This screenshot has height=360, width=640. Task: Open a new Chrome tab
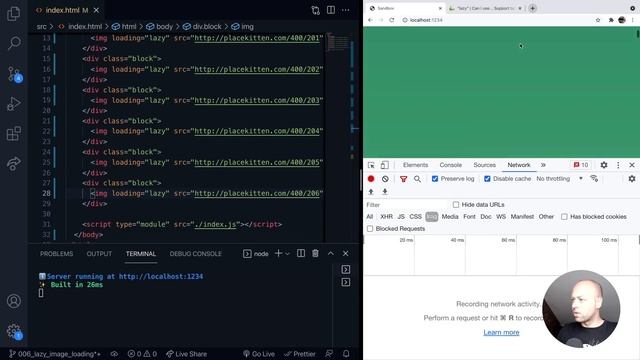coord(533,8)
